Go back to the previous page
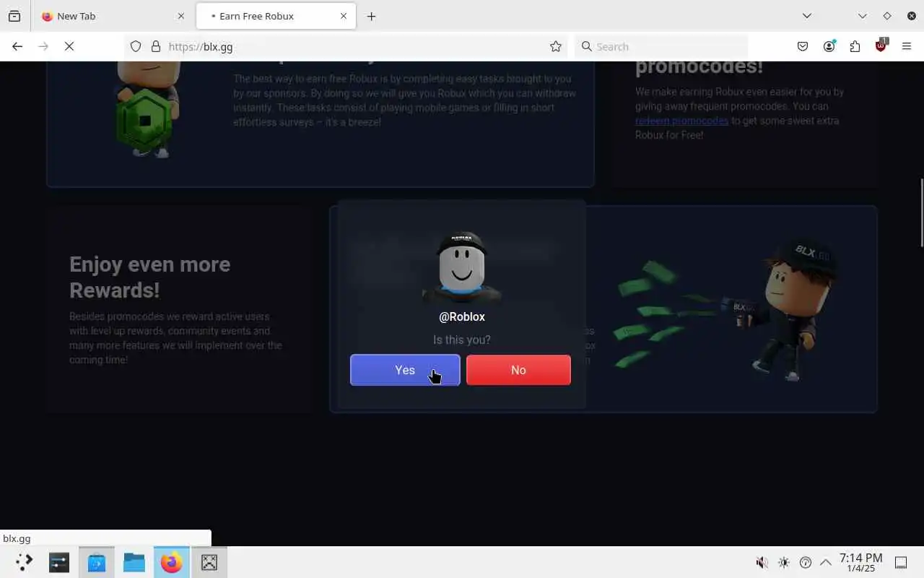 (x=17, y=46)
